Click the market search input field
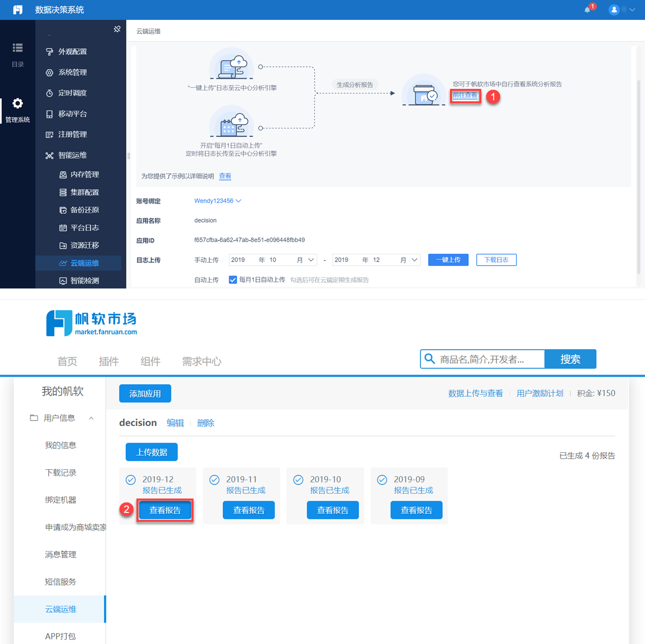Image resolution: width=645 pixels, height=644 pixels. click(482, 359)
